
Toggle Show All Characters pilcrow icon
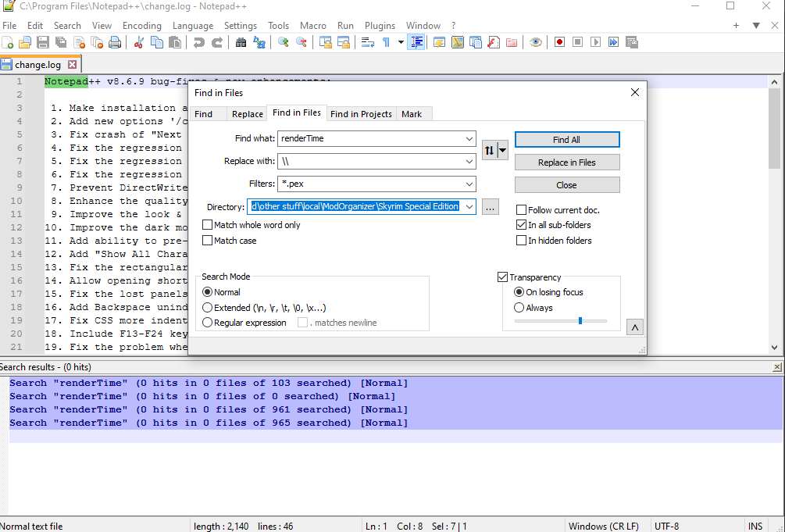pyautogui.click(x=386, y=43)
